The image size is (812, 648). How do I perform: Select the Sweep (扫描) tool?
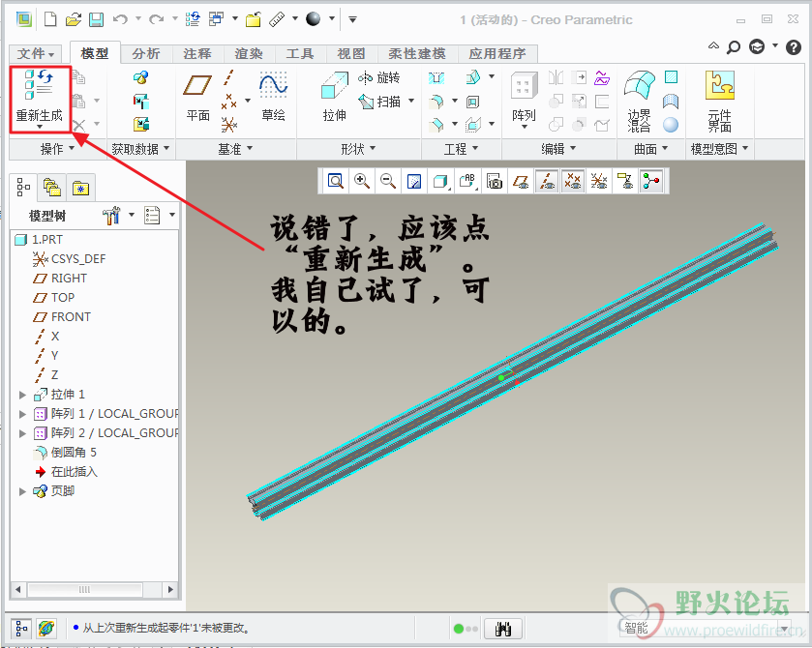(379, 102)
